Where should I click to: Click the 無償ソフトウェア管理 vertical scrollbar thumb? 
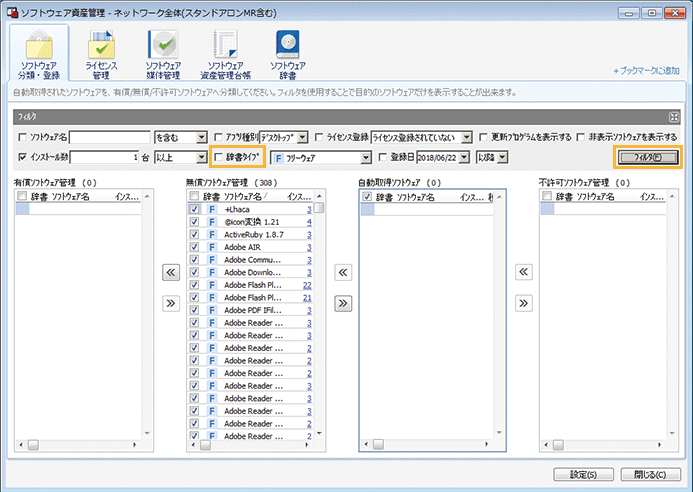(319, 208)
